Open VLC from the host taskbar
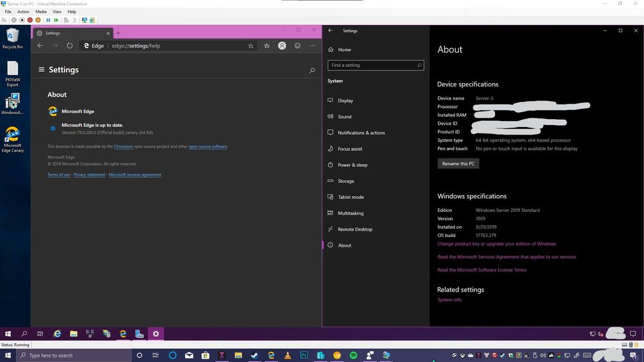 288,356
